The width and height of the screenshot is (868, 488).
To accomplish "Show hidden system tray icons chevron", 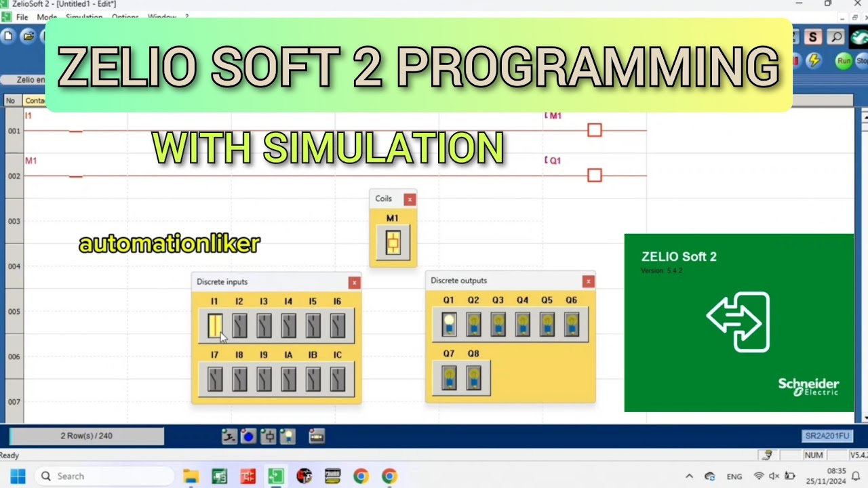I will pyautogui.click(x=690, y=476).
